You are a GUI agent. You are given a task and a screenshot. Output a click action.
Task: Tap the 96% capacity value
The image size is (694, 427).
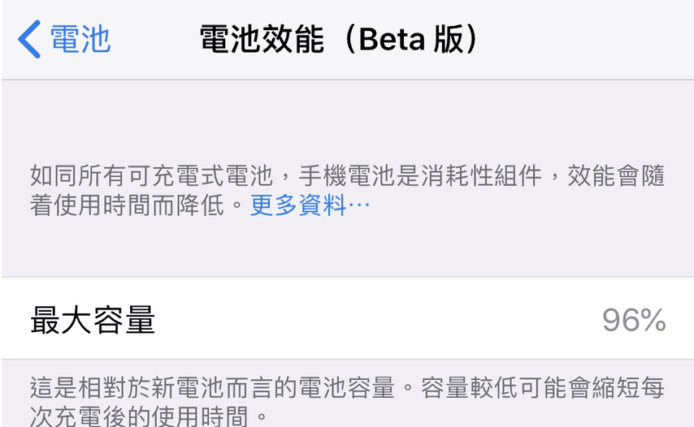(633, 320)
